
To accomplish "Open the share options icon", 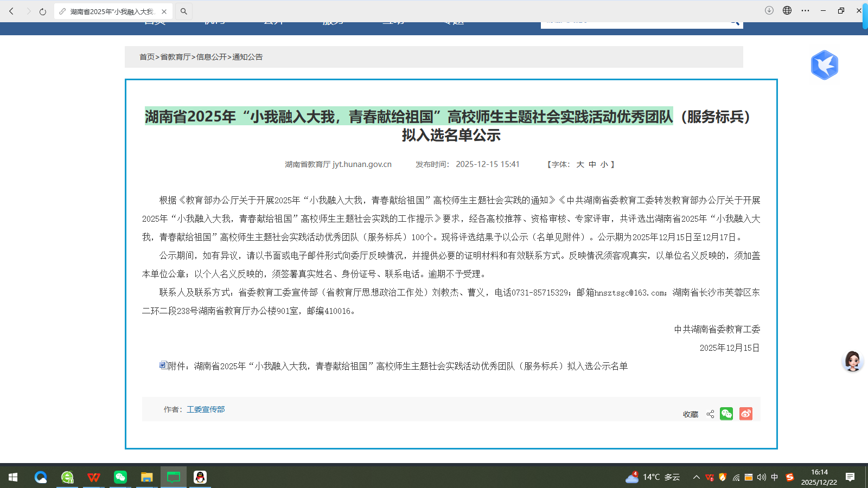I will (x=710, y=414).
